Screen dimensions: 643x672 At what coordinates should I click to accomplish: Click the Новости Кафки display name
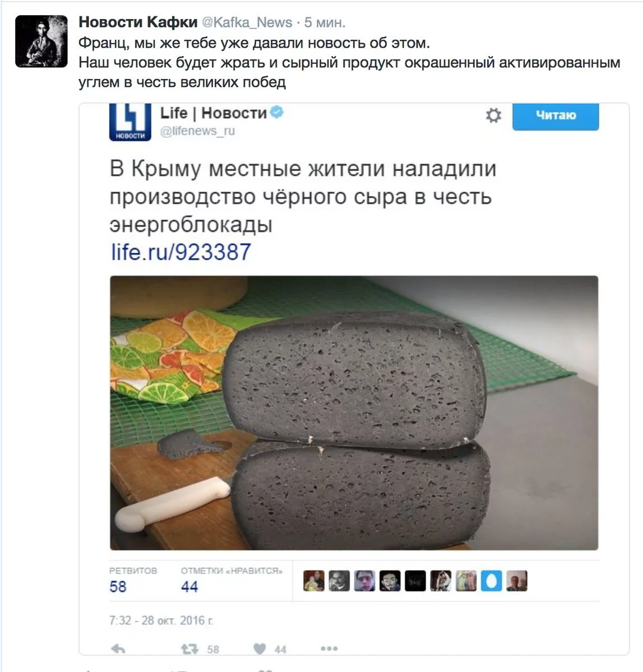(x=138, y=22)
